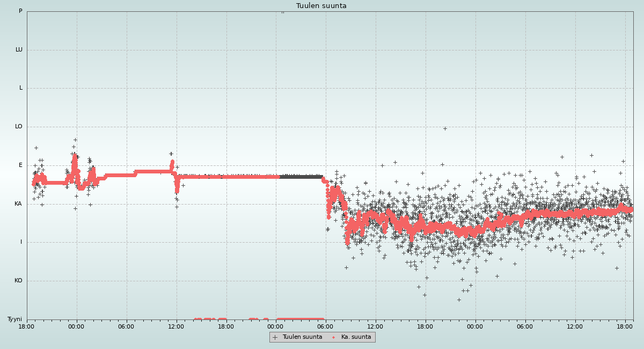Click the rightmost 18:00 time axis label

625,326
